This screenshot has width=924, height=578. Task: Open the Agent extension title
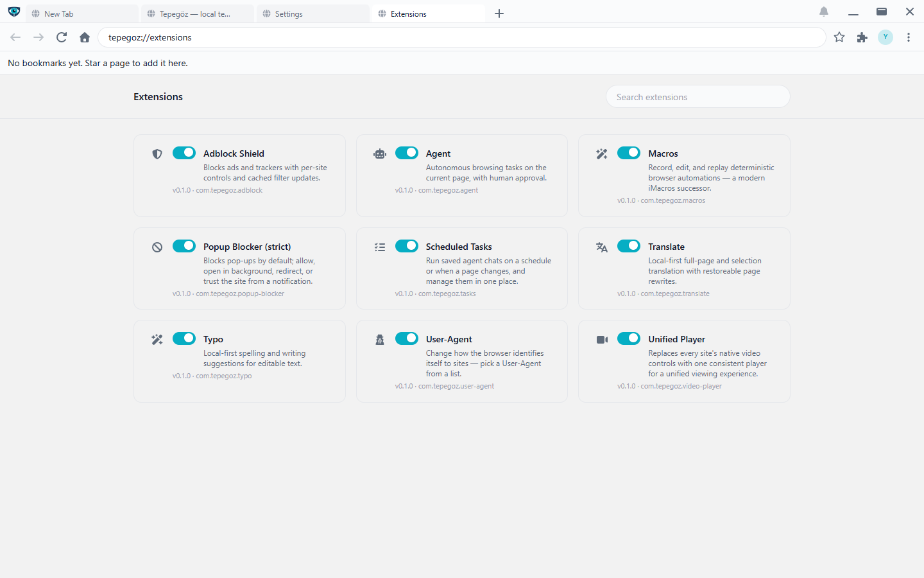(x=438, y=153)
